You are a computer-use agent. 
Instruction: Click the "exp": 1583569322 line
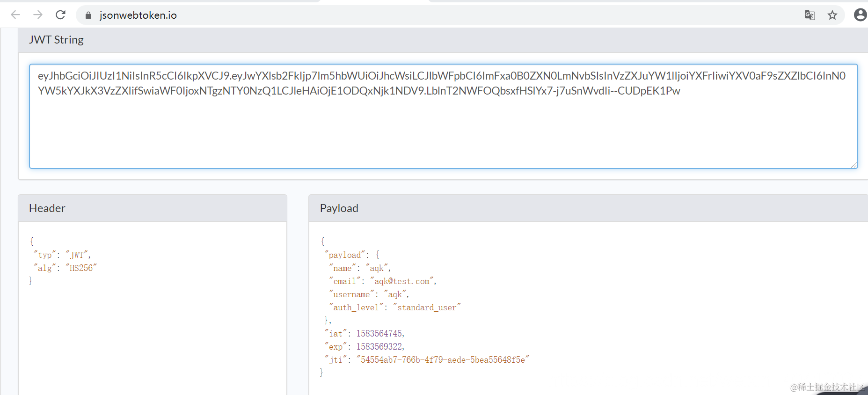pyautogui.click(x=365, y=347)
